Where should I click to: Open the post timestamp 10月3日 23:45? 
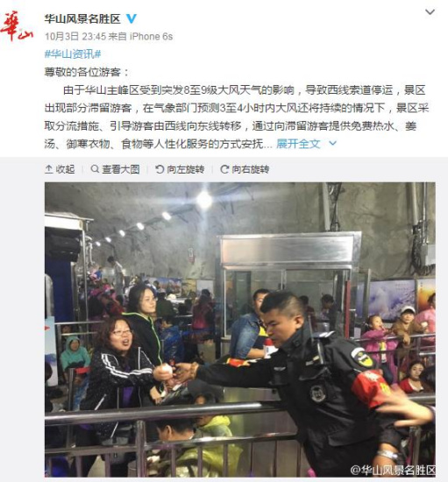75,37
